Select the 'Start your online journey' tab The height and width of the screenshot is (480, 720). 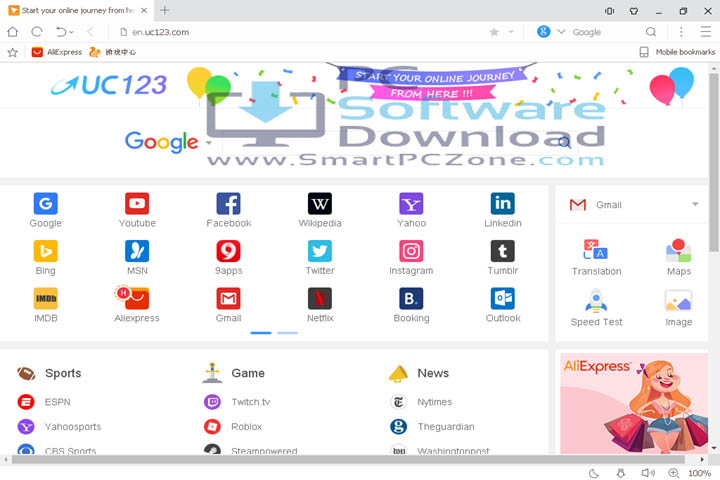coord(77,10)
